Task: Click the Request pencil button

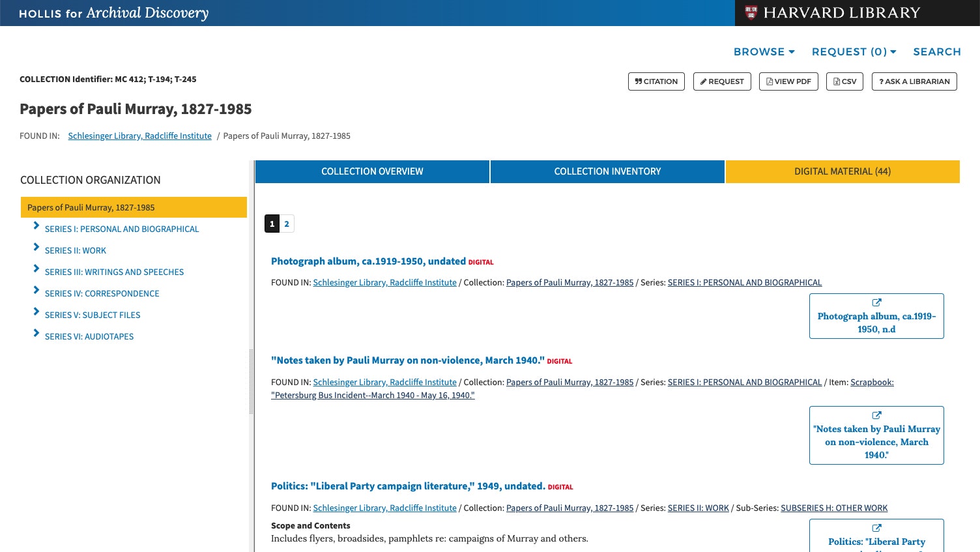Action: pyautogui.click(x=722, y=81)
